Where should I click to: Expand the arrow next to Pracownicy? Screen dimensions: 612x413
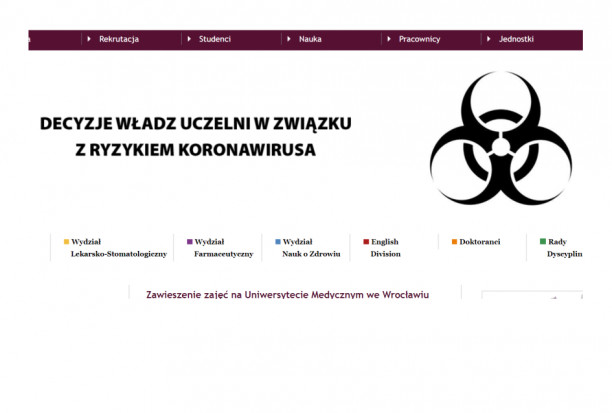click(389, 39)
